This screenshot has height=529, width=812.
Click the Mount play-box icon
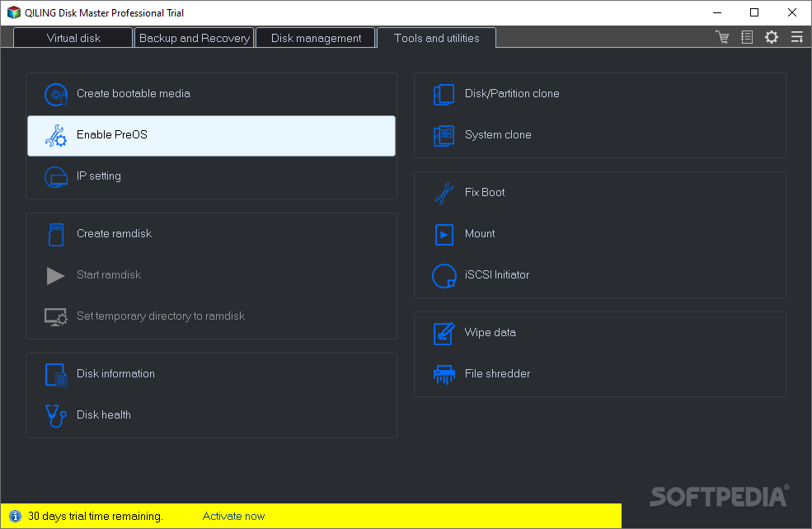tap(444, 235)
